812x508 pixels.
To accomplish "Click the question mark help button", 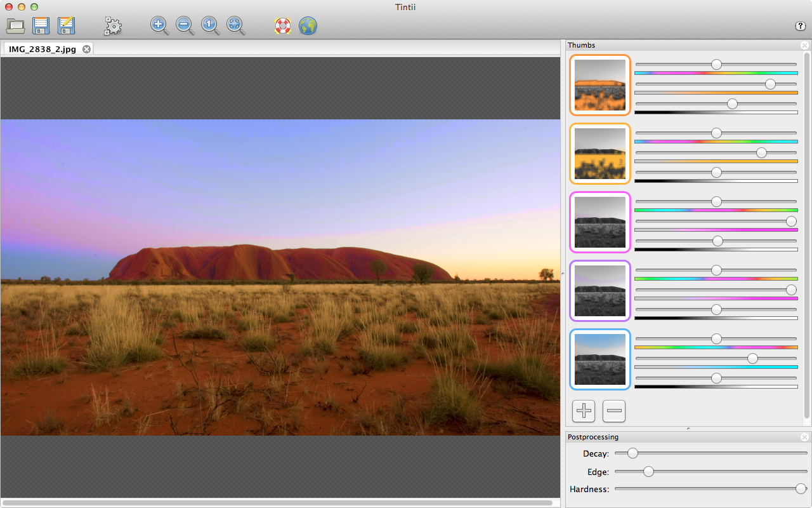I will [x=800, y=26].
